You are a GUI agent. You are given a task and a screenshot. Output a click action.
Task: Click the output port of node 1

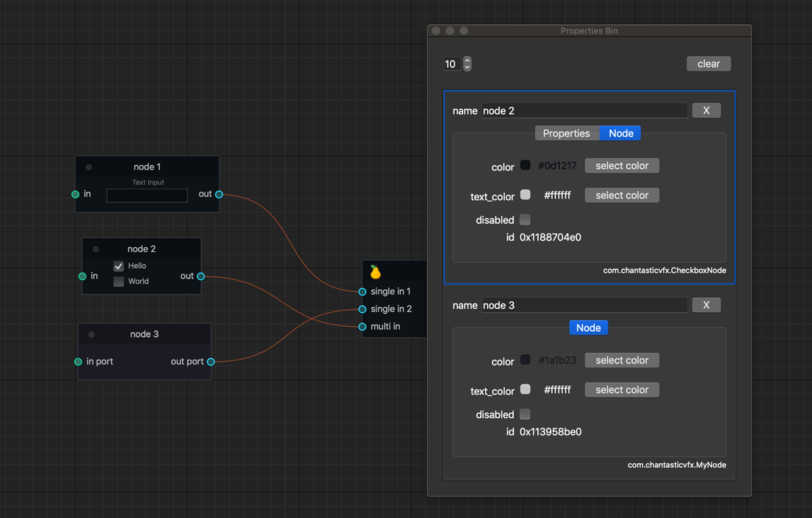219,194
